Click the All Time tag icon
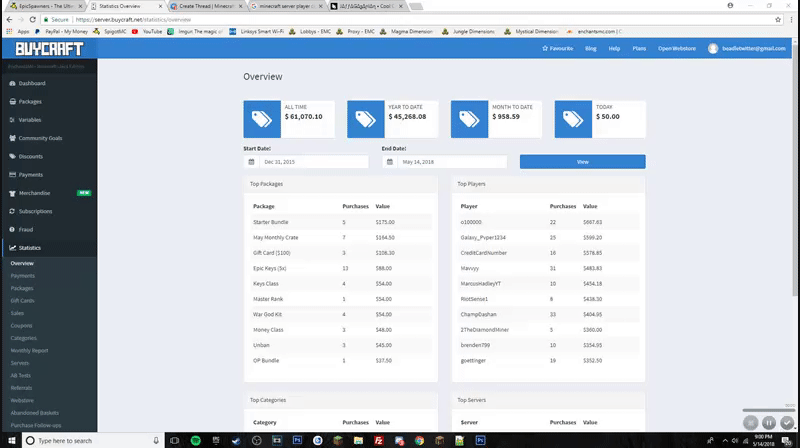800x448 pixels. (x=262, y=119)
